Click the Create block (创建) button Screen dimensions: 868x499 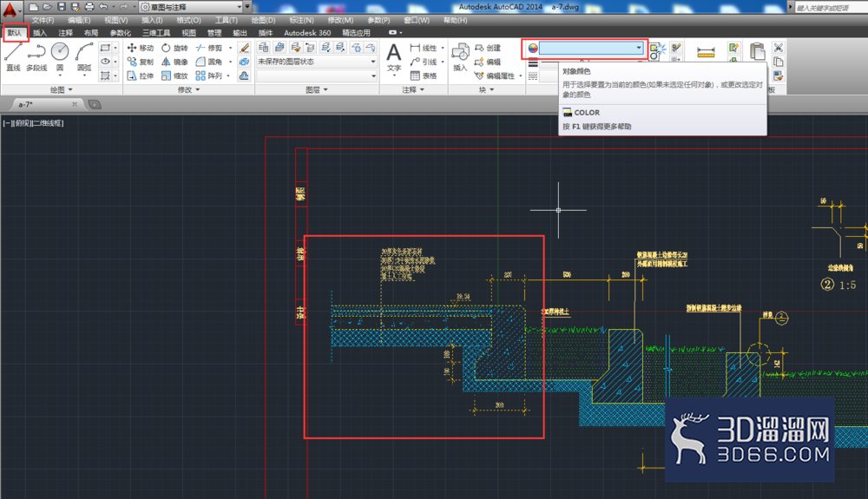point(488,48)
